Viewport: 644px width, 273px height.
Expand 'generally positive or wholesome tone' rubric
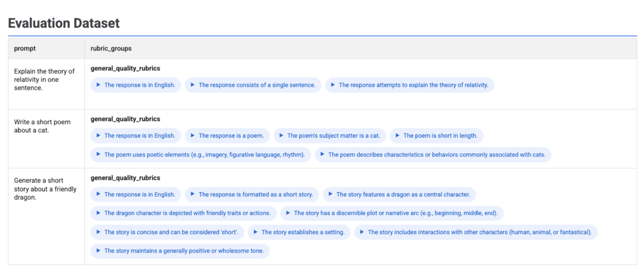180,251
